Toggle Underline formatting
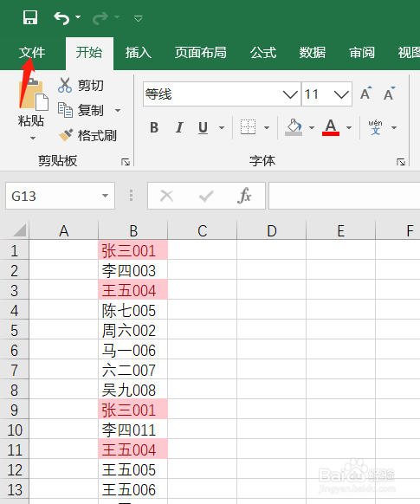This screenshot has height=504, width=420. (x=203, y=127)
